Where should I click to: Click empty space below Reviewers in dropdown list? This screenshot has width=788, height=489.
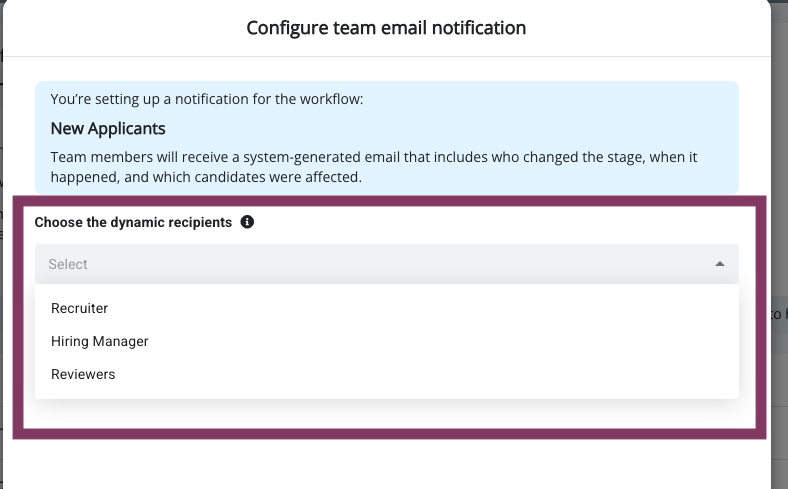coord(386,392)
